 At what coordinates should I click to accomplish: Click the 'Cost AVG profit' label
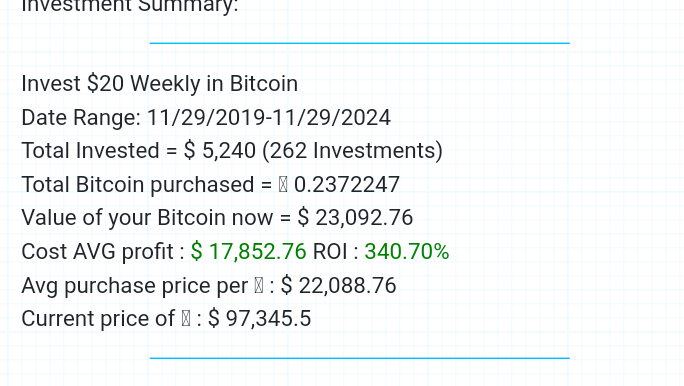pyautogui.click(x=97, y=252)
